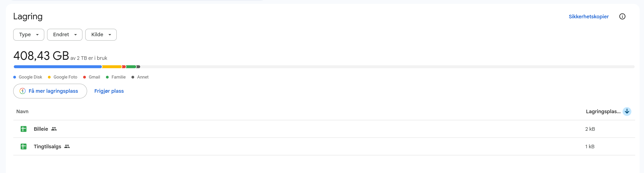The image size is (644, 173).
Task: Click the yellow Google Foto bar segment
Action: (112, 67)
